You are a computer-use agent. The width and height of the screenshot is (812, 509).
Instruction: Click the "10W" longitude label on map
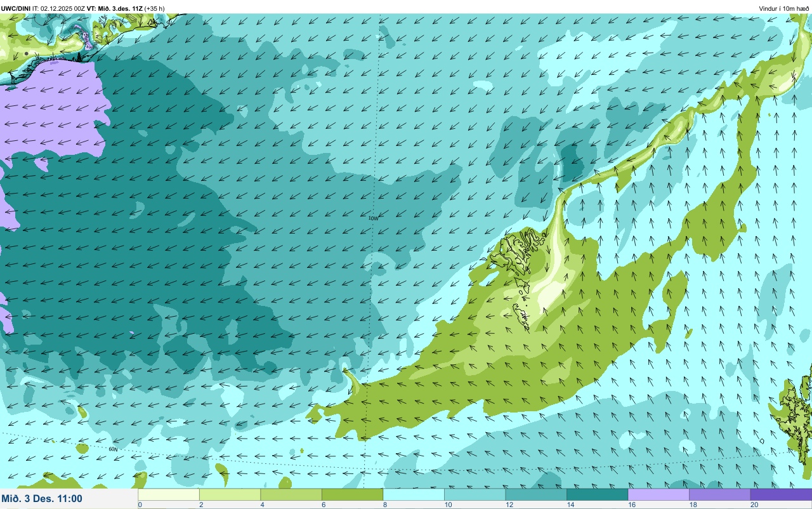coord(373,218)
